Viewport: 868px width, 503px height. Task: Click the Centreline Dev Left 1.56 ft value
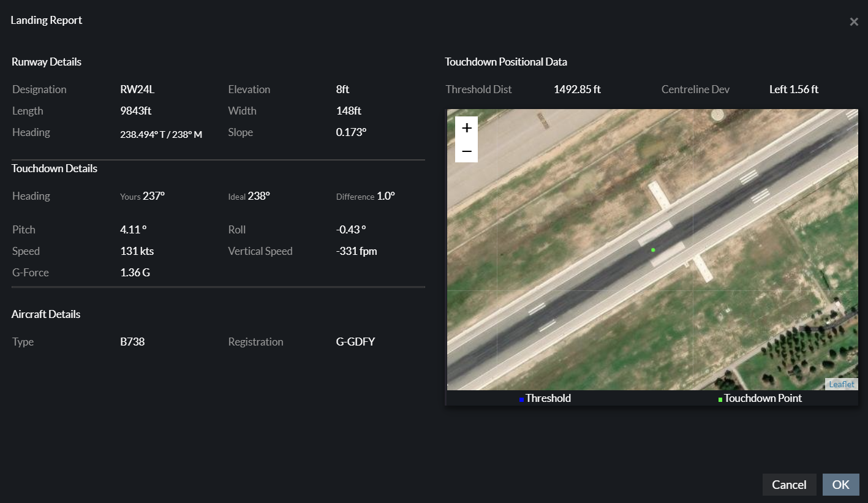pos(794,89)
